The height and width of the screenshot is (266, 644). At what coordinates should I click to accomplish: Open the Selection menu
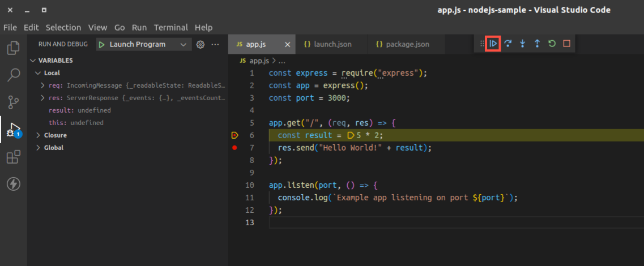63,28
